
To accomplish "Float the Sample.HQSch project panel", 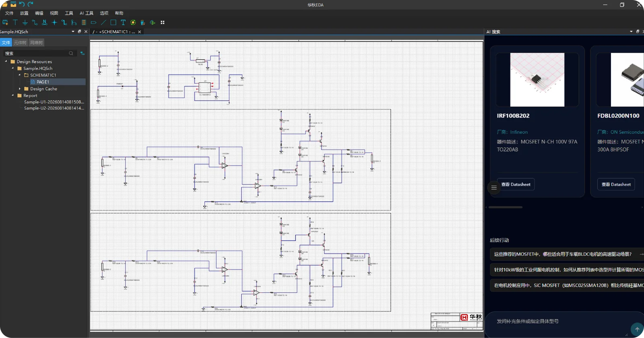I will click(x=79, y=31).
